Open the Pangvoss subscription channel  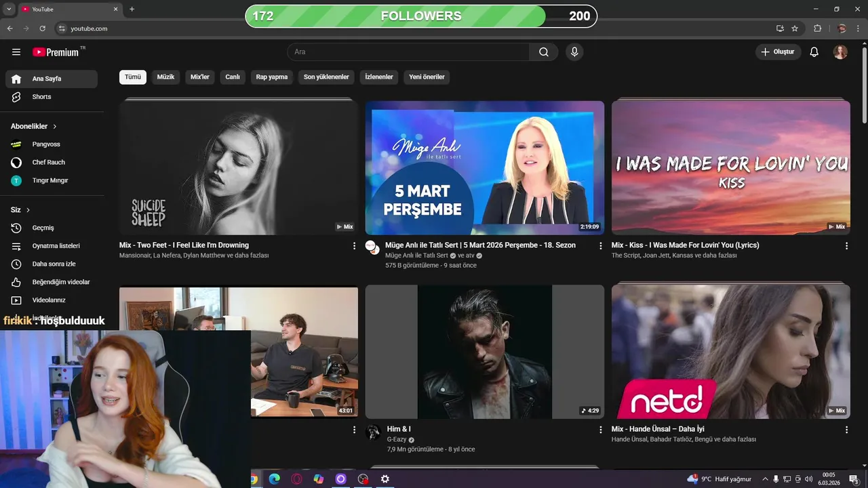tap(52, 144)
